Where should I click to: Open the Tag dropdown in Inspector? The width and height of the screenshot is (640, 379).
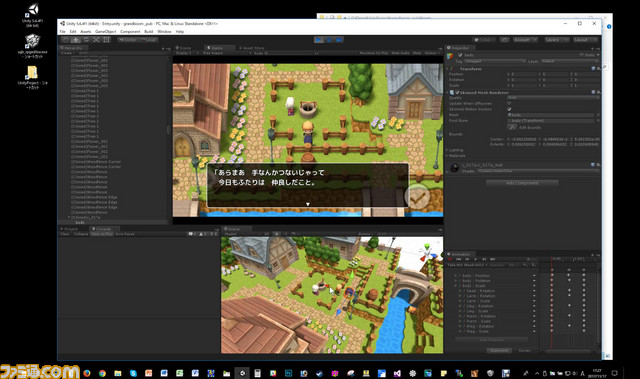tap(495, 61)
